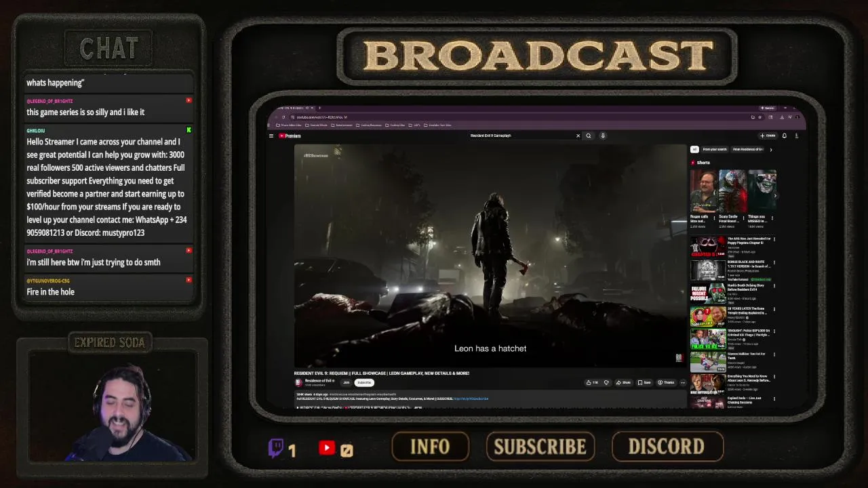The image size is (868, 488).
Task: Open the Police Explode video thumbnail
Action: pos(708,339)
